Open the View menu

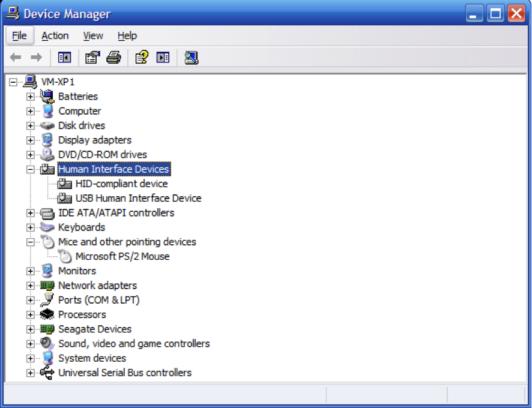pos(93,35)
